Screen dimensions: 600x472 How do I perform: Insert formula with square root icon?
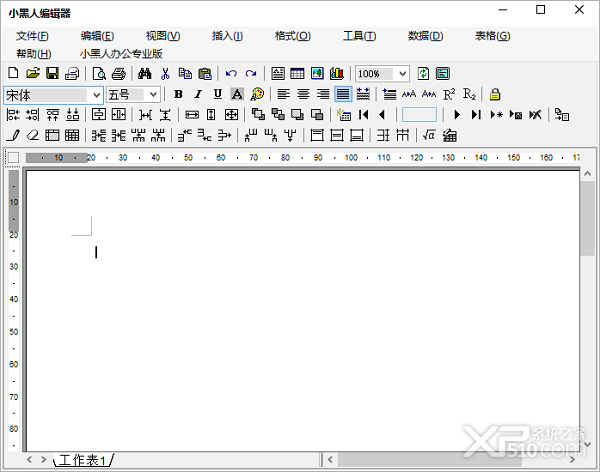[x=429, y=135]
